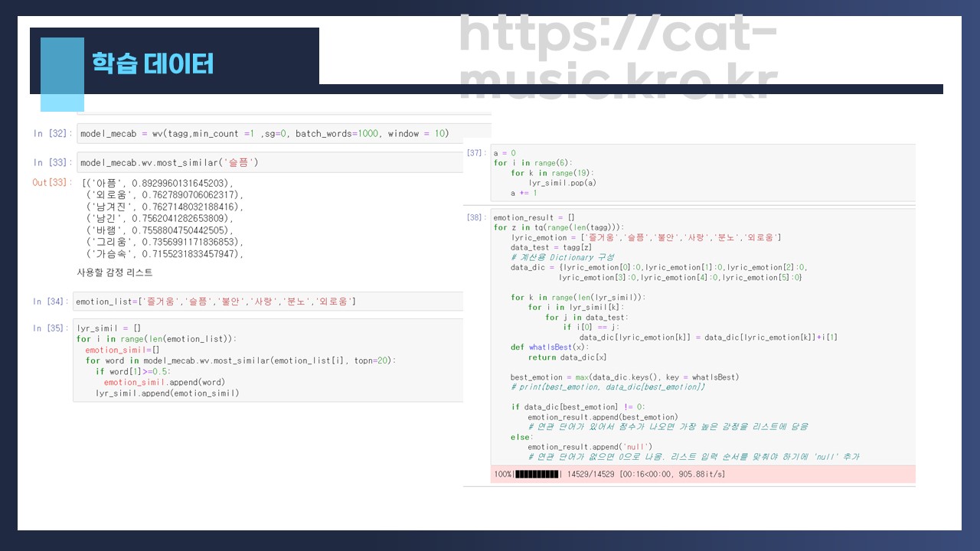980x551 pixels.
Task: Click the if word[1]>=0.5: line
Action: tap(133, 371)
